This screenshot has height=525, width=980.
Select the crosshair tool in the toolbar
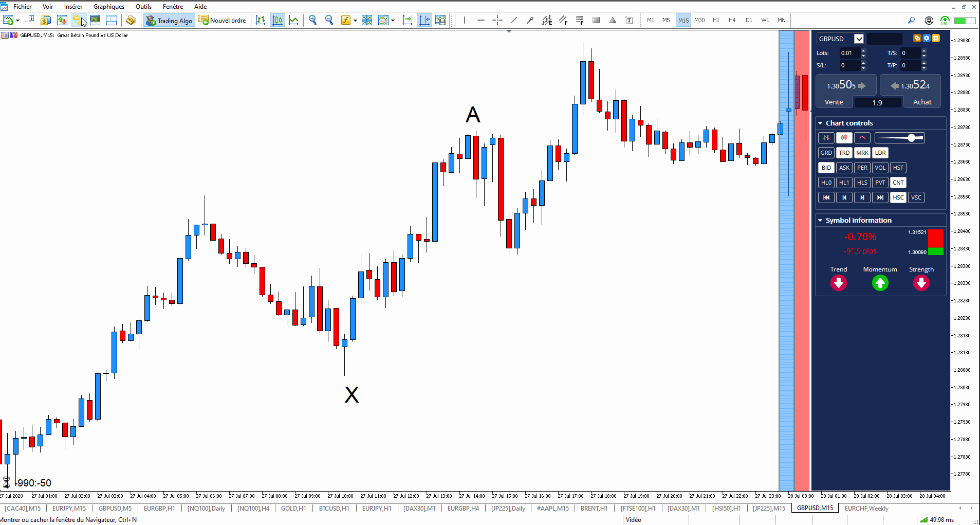[x=497, y=20]
